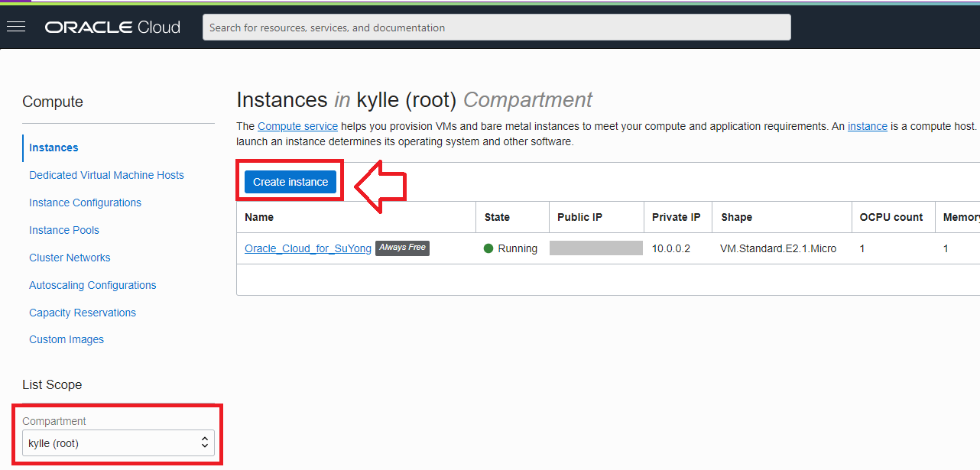Click the Instances page heading
Viewport: 980px width, 470px height.
414,100
